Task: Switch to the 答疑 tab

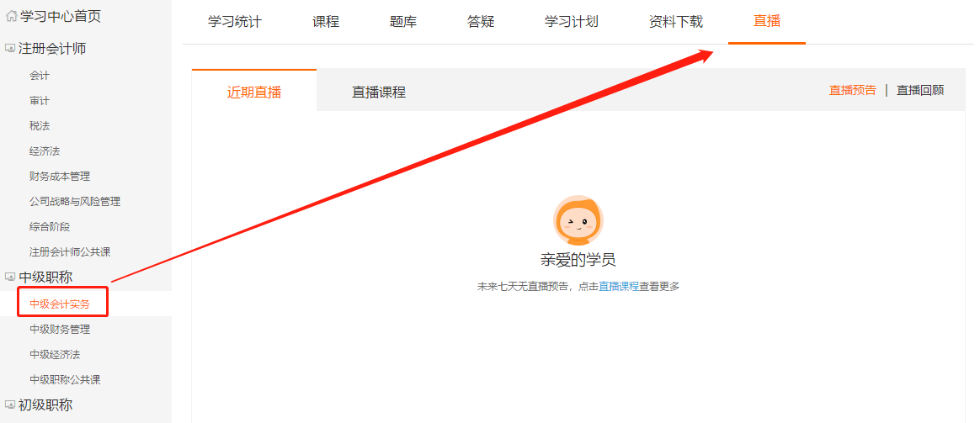Action: [481, 22]
